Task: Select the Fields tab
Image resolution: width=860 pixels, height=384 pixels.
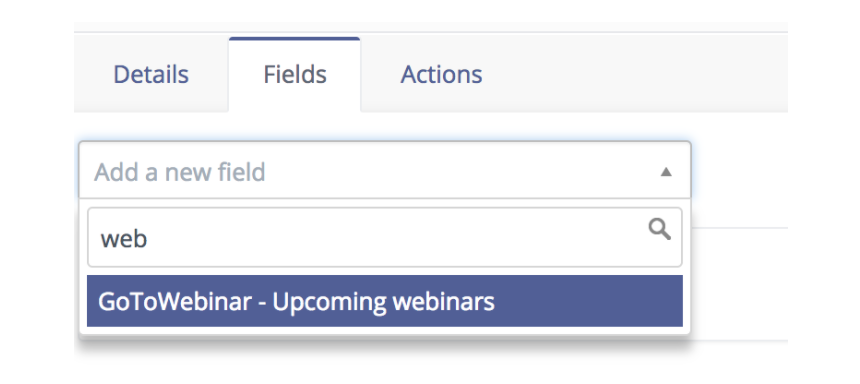Action: (295, 75)
